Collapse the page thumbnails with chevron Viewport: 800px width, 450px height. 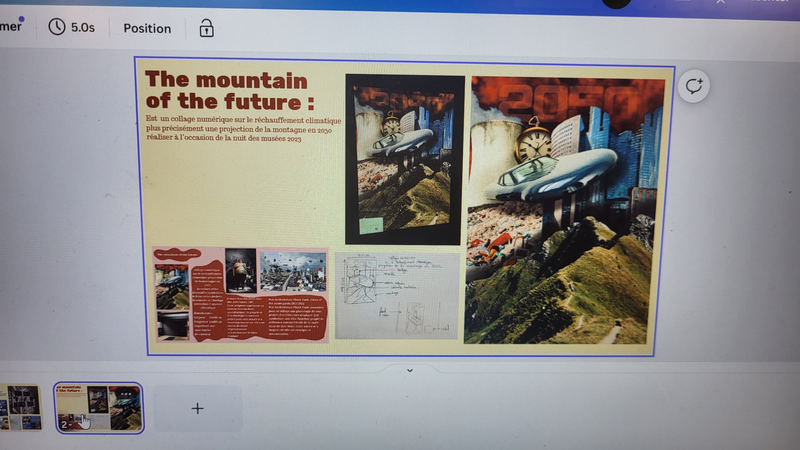point(409,370)
